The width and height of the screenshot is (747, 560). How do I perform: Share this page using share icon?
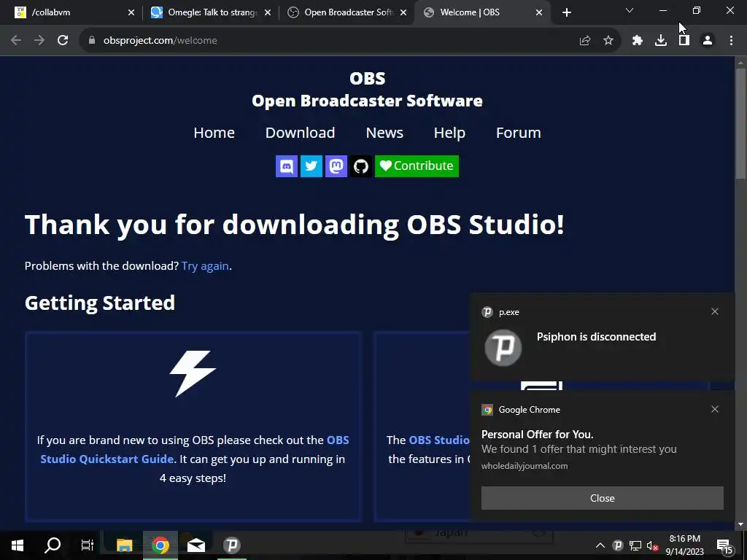click(x=585, y=41)
